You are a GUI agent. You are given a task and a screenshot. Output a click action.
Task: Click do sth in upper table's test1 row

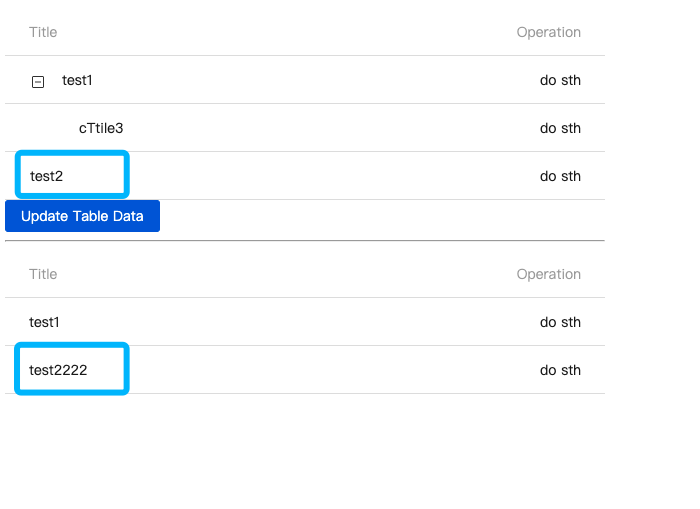coord(560,80)
